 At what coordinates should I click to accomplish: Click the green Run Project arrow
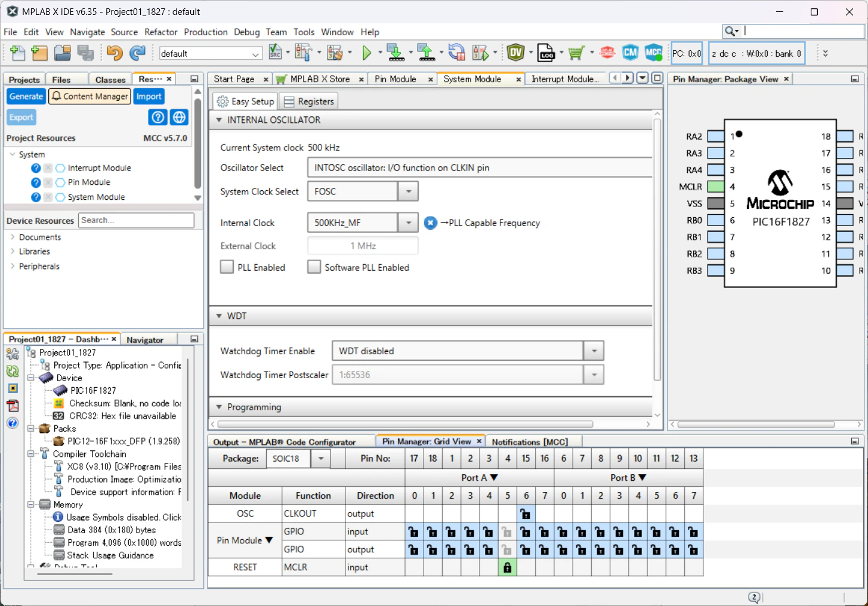coord(367,53)
